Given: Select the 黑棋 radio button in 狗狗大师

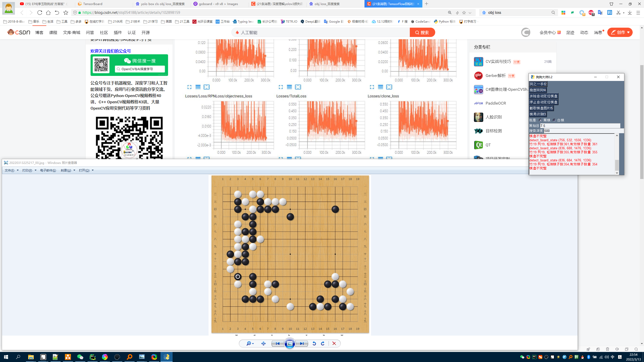Looking at the screenshot, I should click(x=540, y=120).
